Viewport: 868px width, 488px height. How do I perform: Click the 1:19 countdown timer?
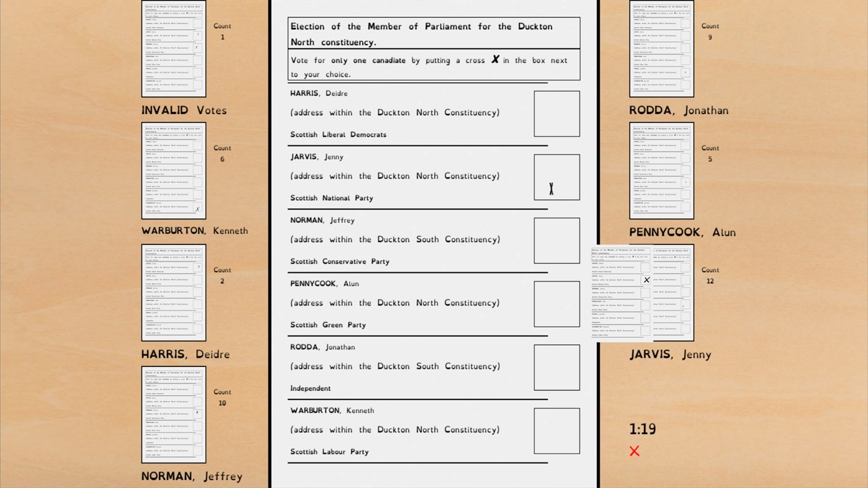(643, 428)
